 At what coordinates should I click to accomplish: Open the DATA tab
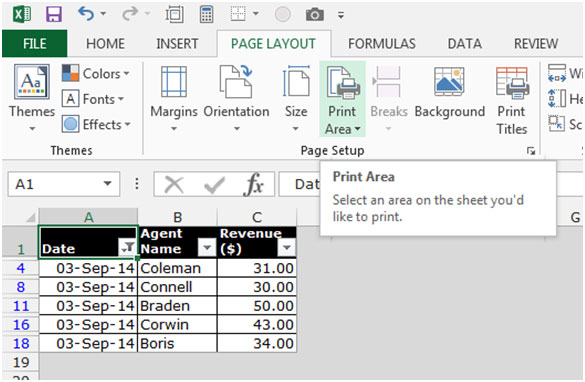coord(464,44)
